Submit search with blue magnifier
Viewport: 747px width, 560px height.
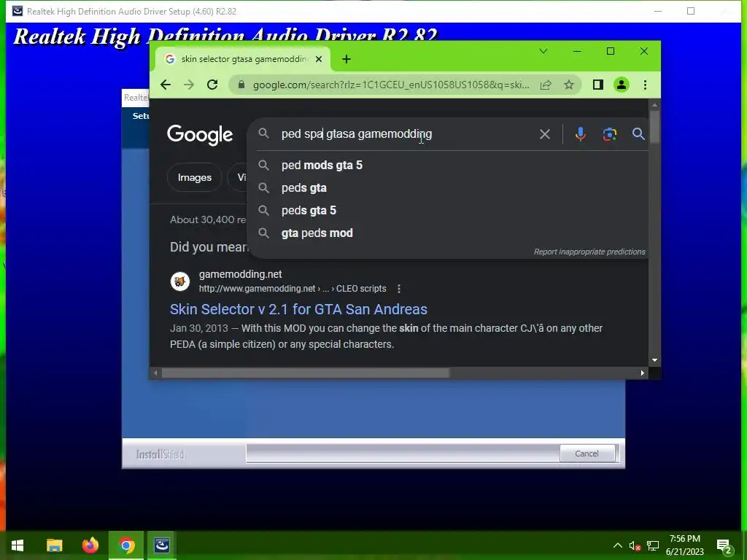(638, 134)
